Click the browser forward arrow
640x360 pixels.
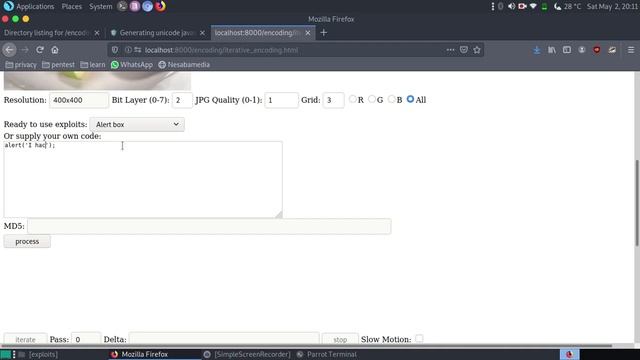[24, 50]
